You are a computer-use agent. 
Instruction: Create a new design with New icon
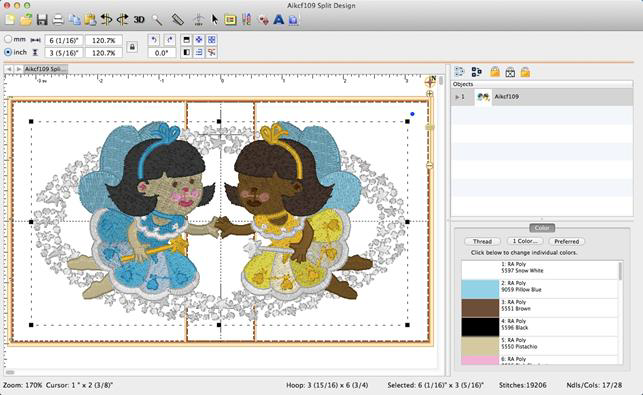click(10, 19)
